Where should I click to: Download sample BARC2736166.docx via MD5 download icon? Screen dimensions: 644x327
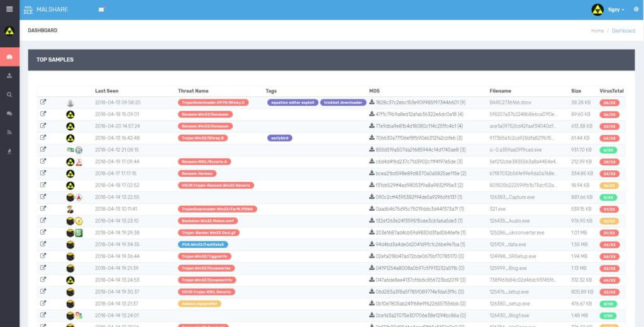point(372,102)
